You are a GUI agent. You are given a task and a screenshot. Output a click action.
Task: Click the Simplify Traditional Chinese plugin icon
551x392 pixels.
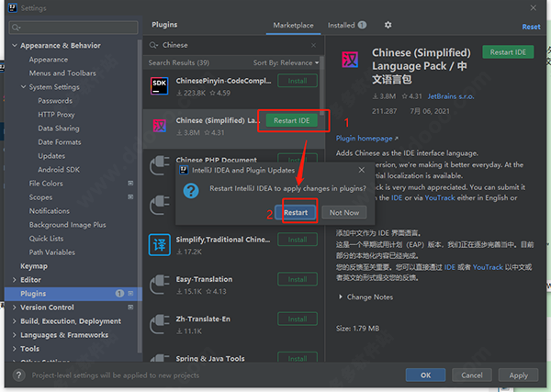tap(160, 244)
